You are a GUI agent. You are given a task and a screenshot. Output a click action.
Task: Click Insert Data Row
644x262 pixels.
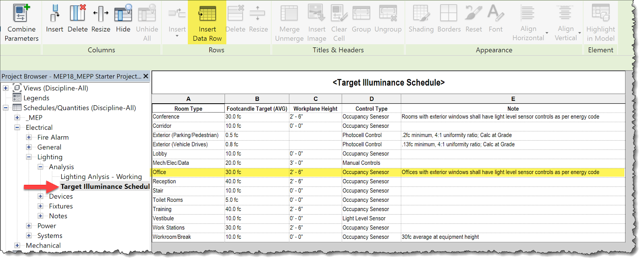(x=207, y=23)
